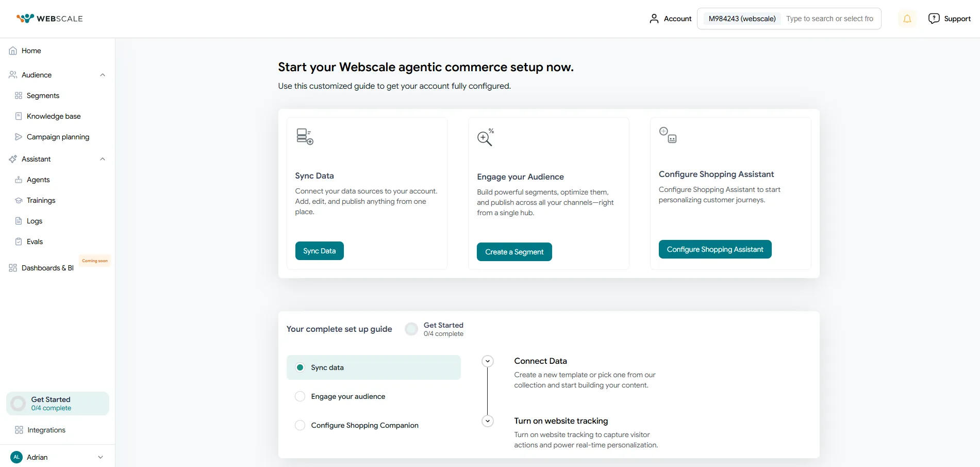Click the Trainings graduation icon

(x=19, y=200)
